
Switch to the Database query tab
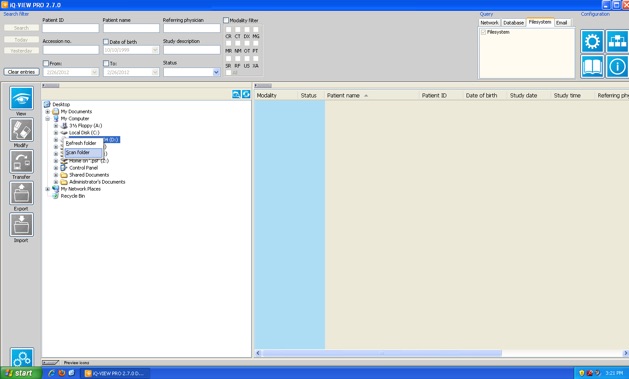pos(513,23)
